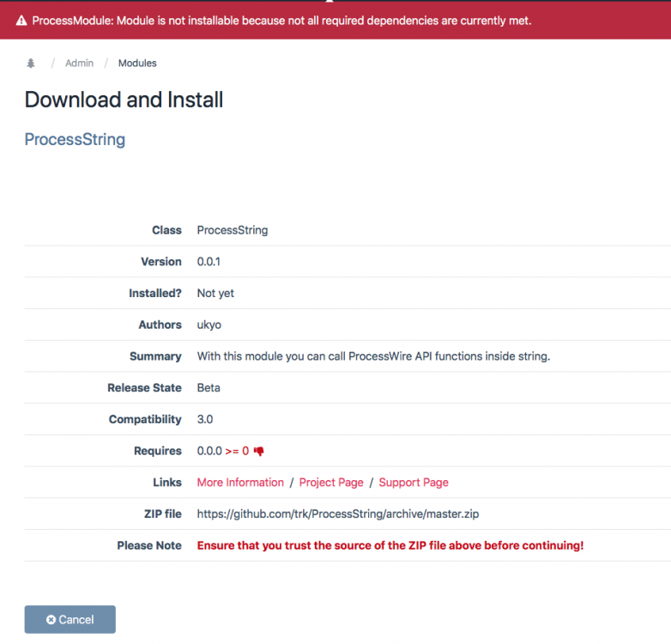
Task: Open the More Information link
Action: tap(240, 483)
